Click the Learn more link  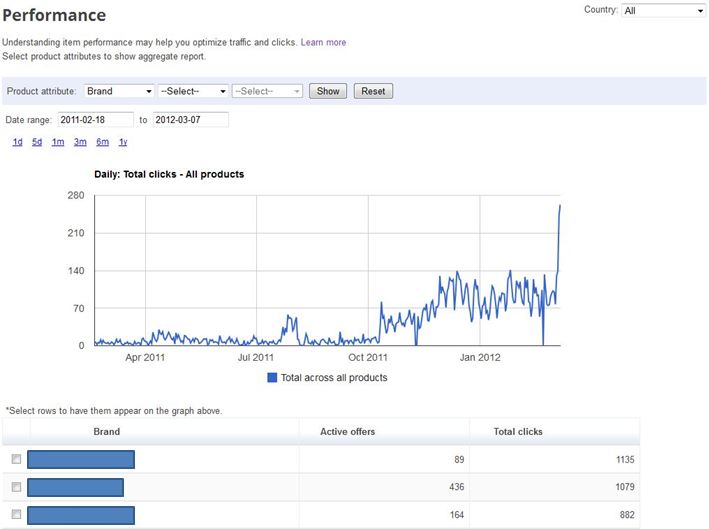pos(323,42)
